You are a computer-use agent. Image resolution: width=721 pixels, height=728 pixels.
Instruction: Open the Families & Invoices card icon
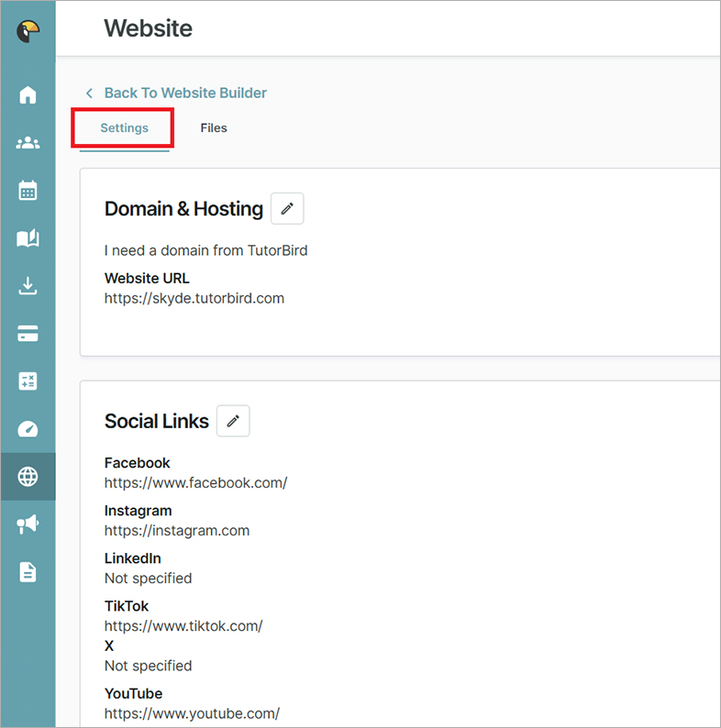28,334
